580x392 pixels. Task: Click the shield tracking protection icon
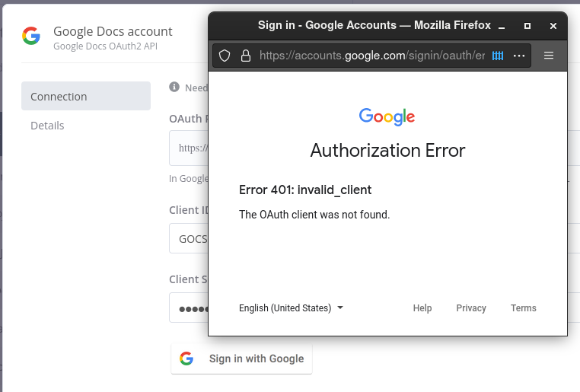coord(225,56)
